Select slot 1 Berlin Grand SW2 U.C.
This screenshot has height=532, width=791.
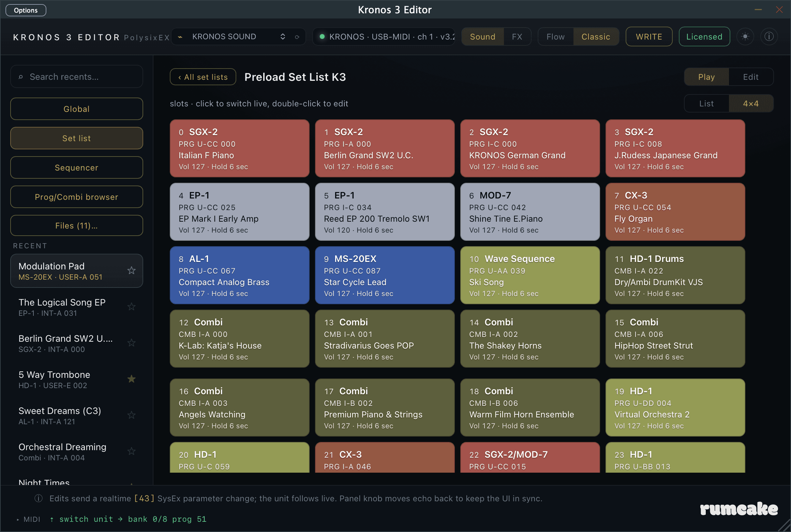385,148
